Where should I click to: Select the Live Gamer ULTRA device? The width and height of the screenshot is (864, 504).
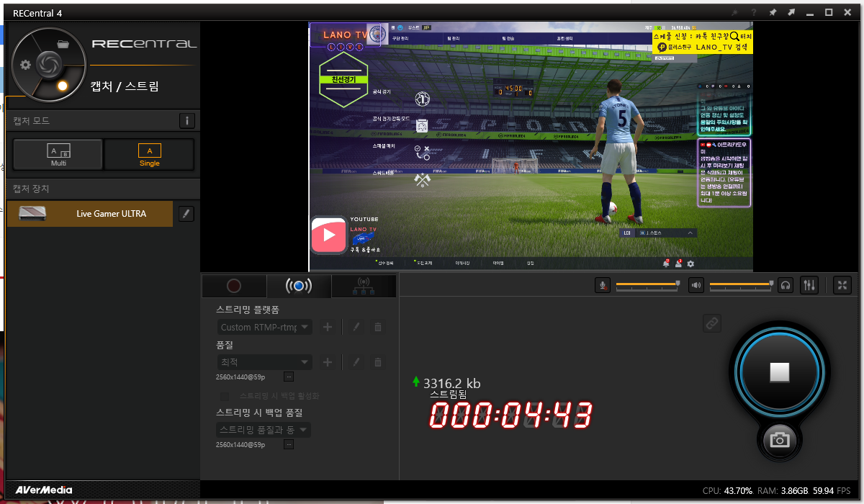pyautogui.click(x=90, y=214)
